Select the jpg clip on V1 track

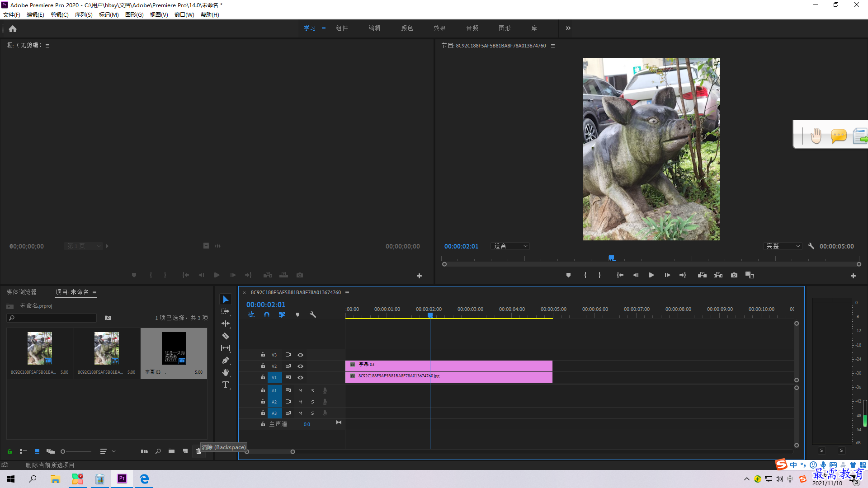coord(449,377)
